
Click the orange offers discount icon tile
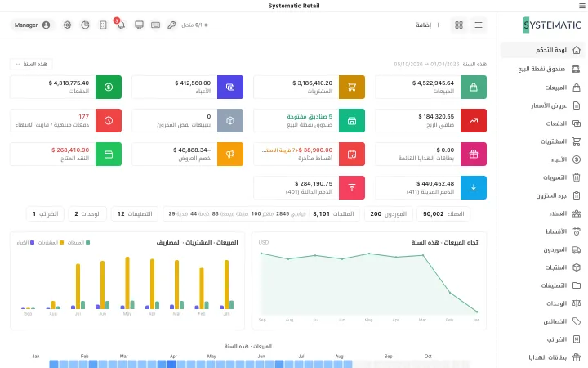230,154
